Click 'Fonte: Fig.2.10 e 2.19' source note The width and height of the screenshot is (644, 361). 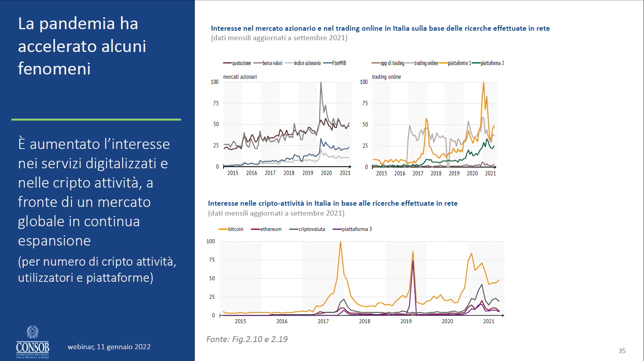tap(247, 339)
